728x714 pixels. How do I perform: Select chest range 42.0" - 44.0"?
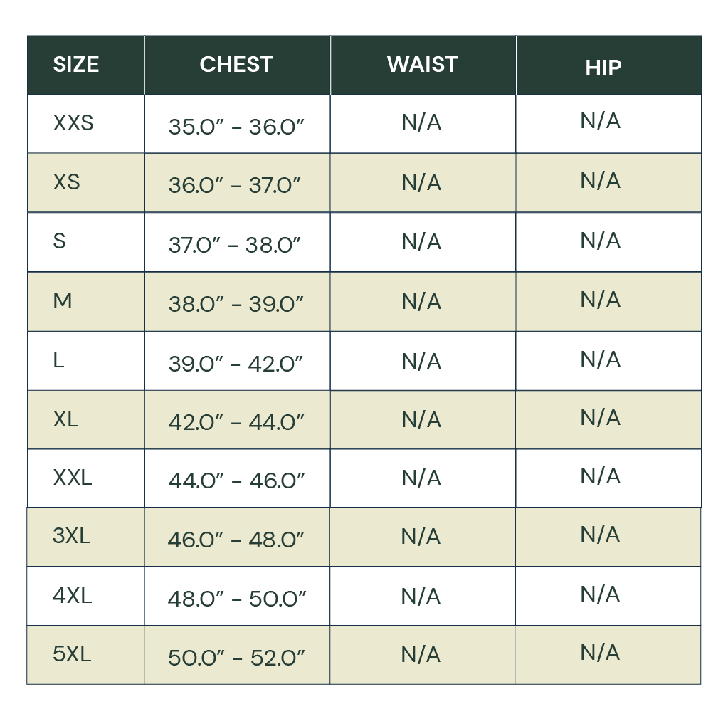point(236,422)
